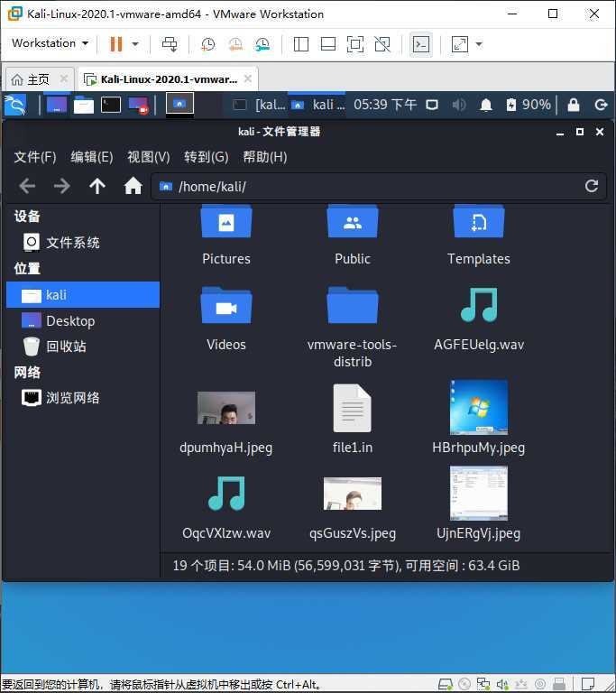Image resolution: width=616 pixels, height=693 pixels.
Task: Open the Workstation dropdown menu
Action: [50, 43]
